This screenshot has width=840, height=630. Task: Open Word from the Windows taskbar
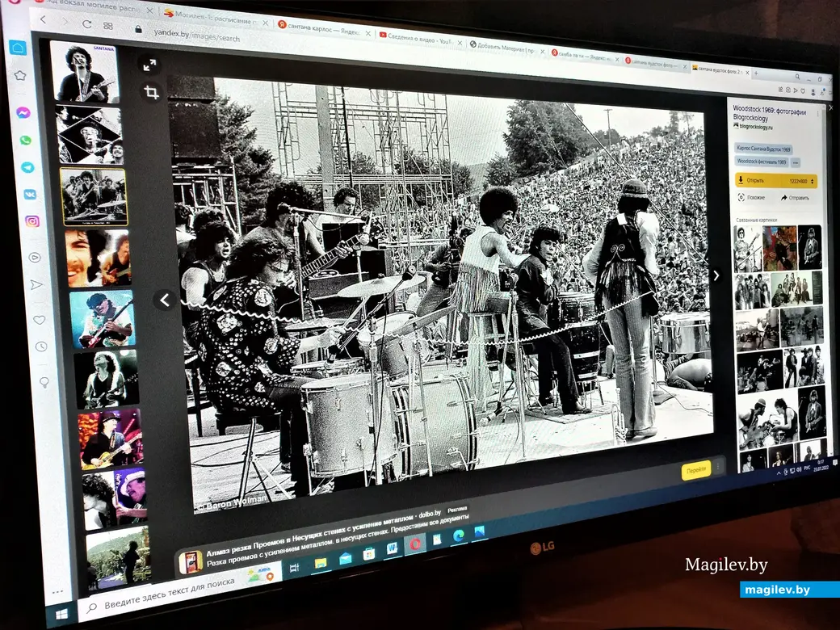[x=393, y=548]
